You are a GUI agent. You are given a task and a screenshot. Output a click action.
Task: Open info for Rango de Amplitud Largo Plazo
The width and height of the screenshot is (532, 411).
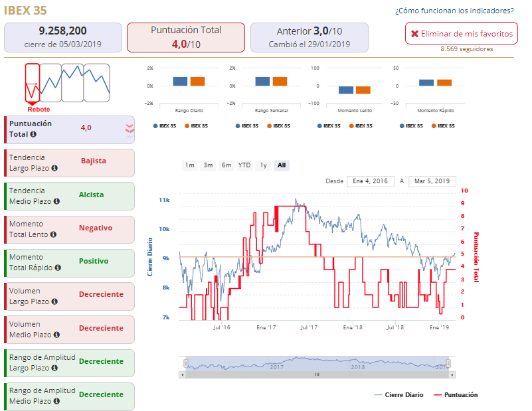pos(54,368)
